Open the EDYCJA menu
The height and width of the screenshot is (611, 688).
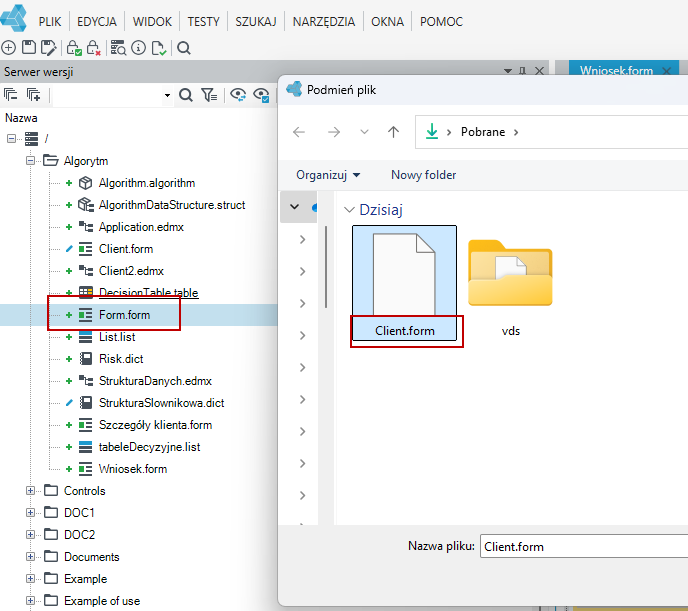pos(97,21)
